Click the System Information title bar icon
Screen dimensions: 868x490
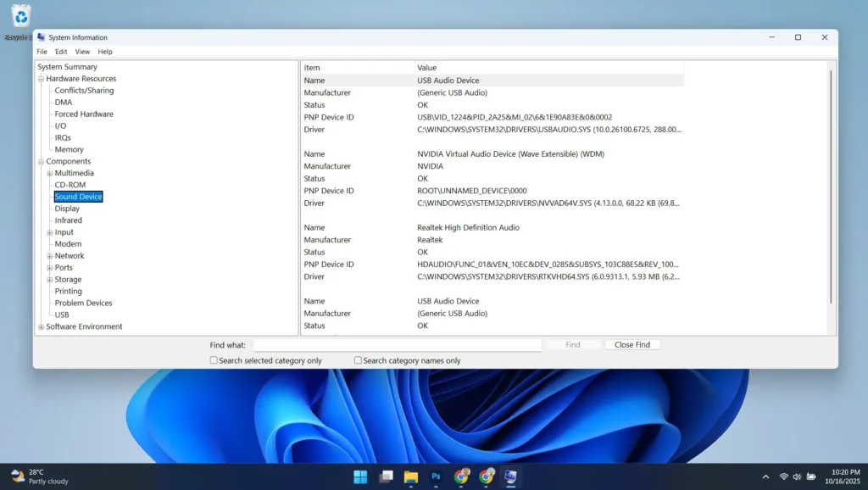tap(41, 37)
